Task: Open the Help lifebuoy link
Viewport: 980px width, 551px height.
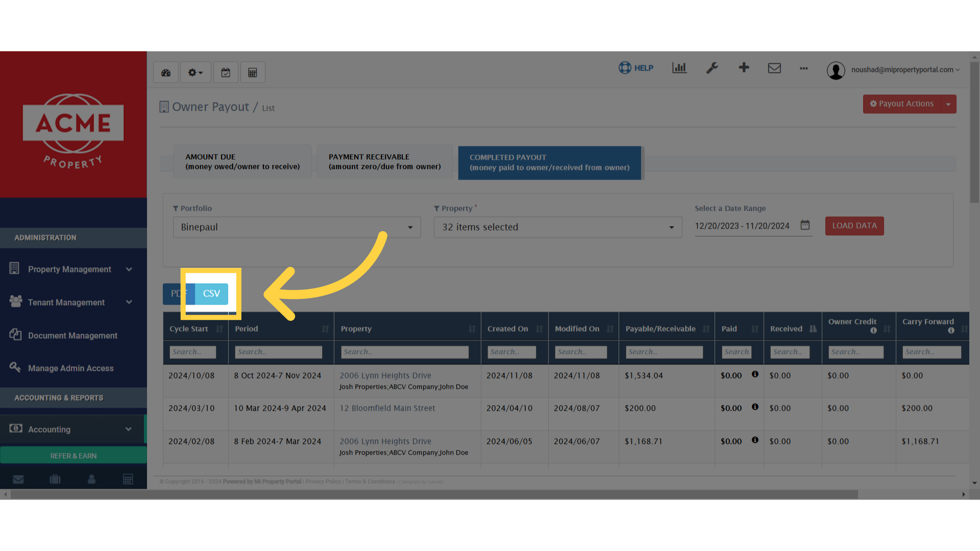Action: pos(636,68)
